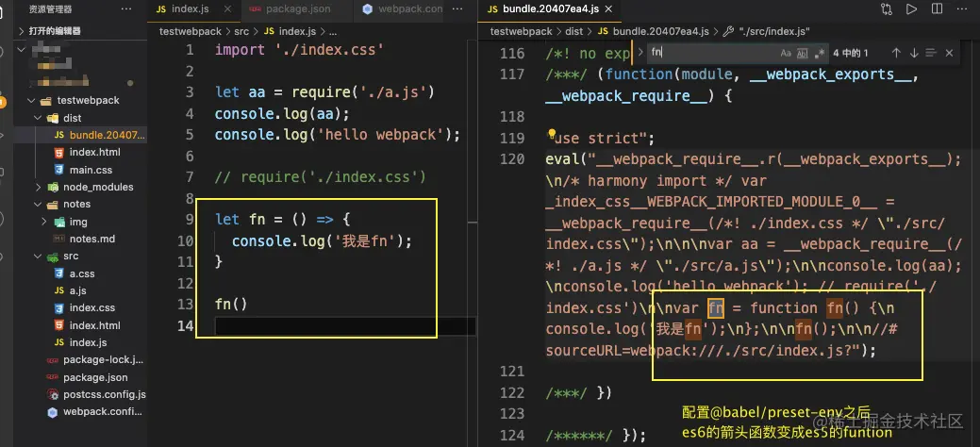Switch to the package.json tab
This screenshot has width=980, height=447.
point(297,9)
